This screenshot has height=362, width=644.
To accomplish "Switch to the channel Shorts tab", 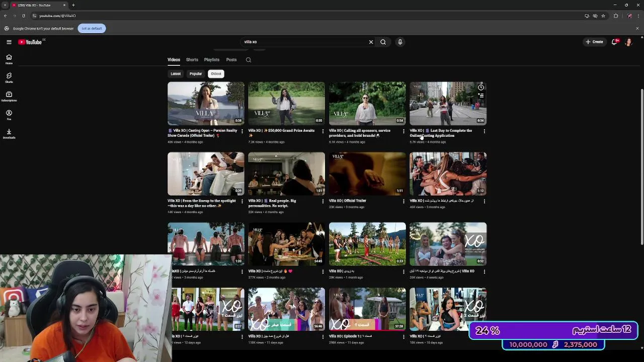I will point(192,60).
